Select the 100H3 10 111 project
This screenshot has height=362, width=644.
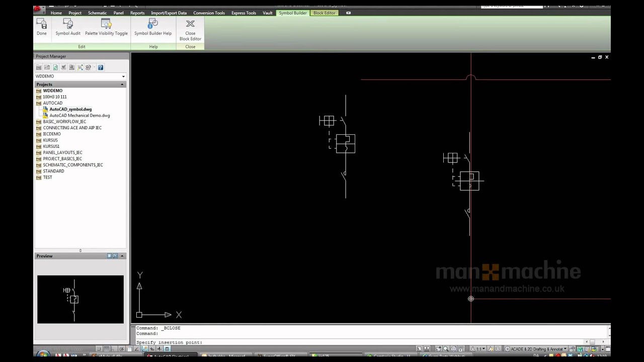pos(55,97)
